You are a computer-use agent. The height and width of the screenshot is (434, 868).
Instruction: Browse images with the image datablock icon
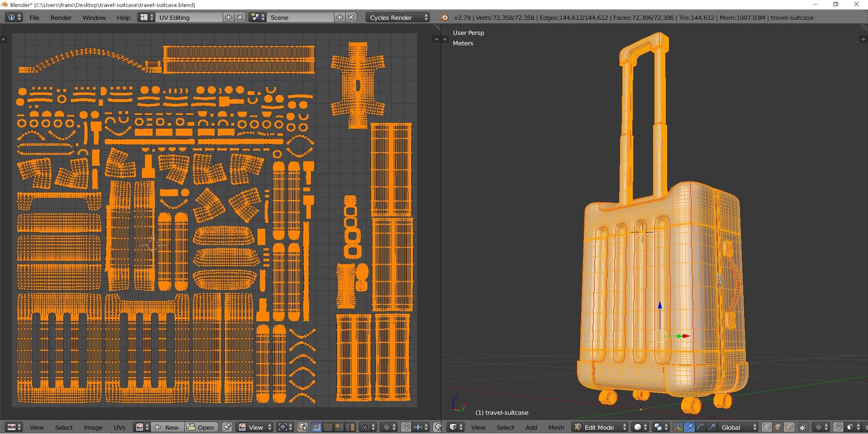tap(142, 427)
